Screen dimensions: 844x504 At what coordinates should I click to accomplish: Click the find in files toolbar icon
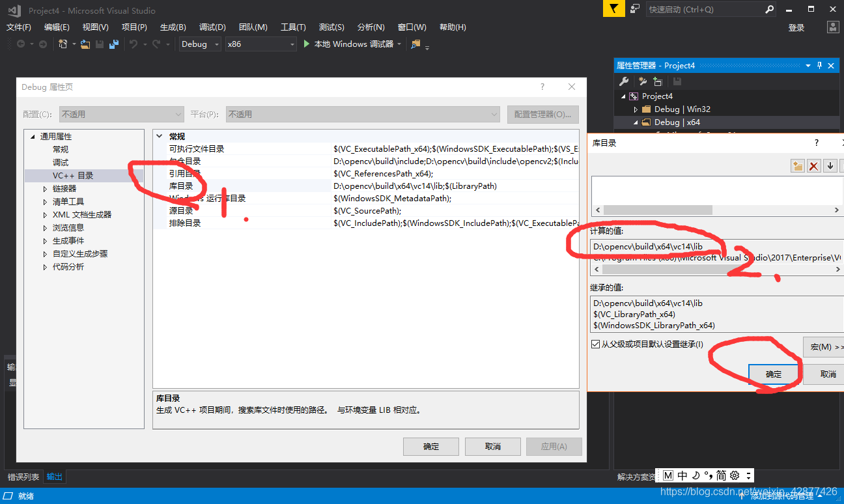point(416,44)
